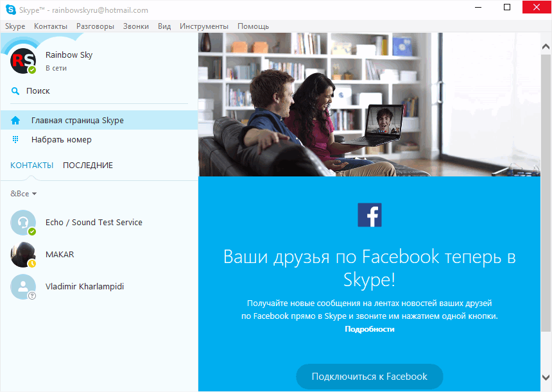Image resolution: width=552 pixels, height=392 pixels.
Task: Click Vladimir Kharlampidi avatar
Action: point(23,287)
